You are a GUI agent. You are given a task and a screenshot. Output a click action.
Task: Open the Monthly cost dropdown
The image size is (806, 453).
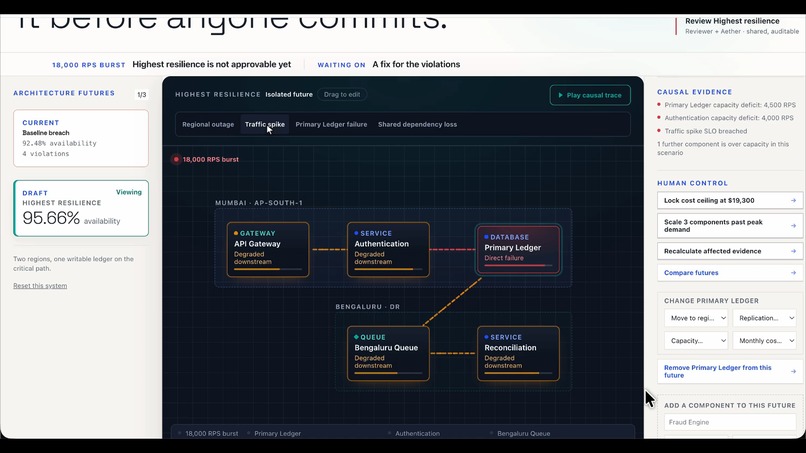(x=764, y=340)
